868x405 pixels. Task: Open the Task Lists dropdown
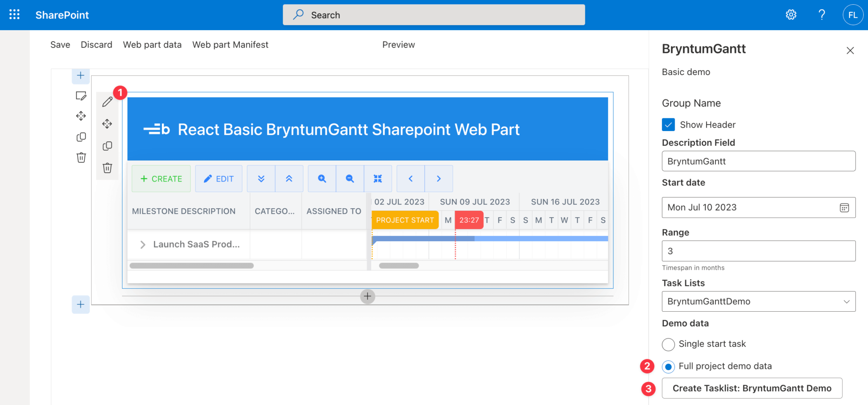coord(759,302)
